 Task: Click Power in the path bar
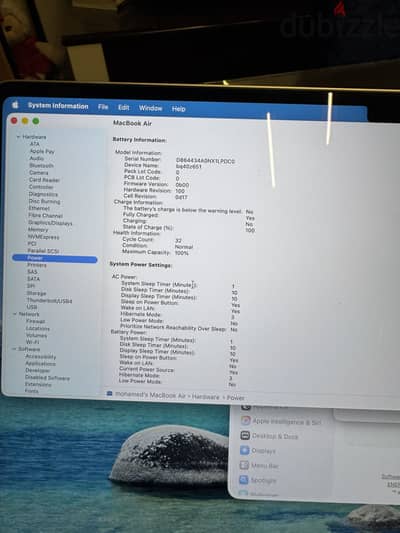tap(236, 397)
